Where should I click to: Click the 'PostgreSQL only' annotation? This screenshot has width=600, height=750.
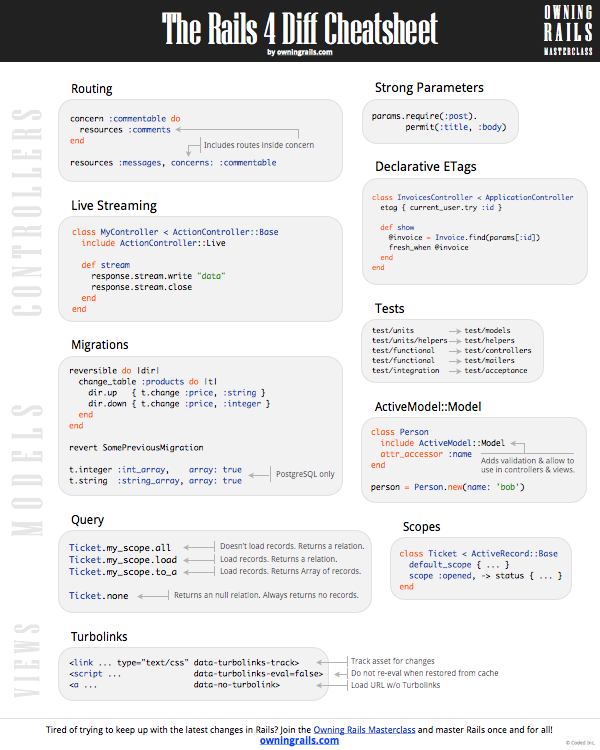tap(305, 474)
